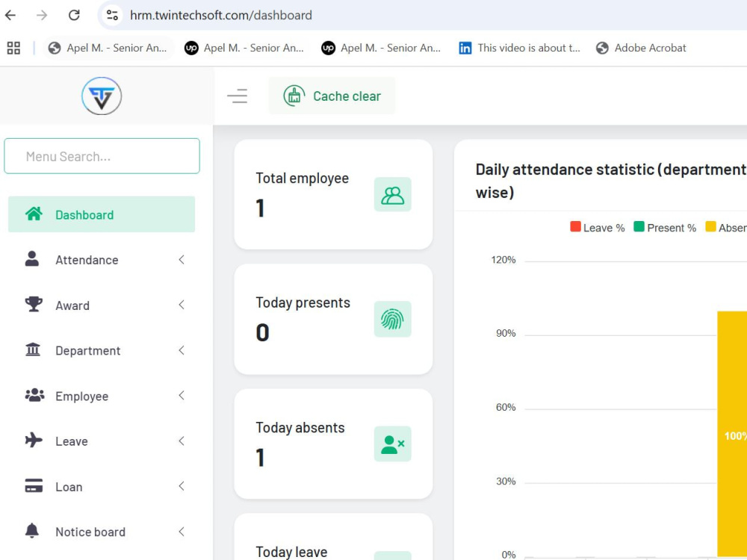
Task: Click the Cache clear button
Action: pos(332,96)
